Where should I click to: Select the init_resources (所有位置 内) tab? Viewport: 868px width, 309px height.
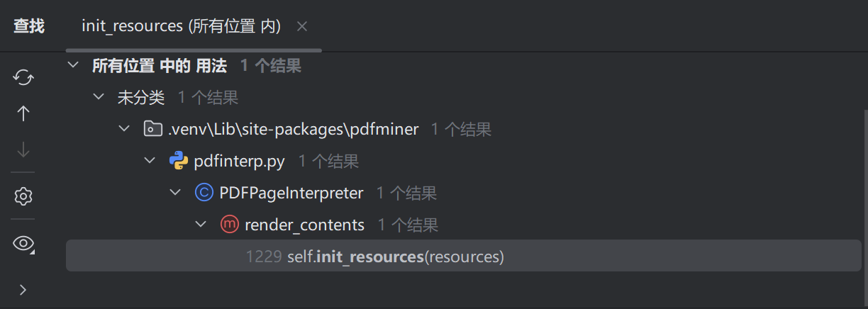pos(181,26)
